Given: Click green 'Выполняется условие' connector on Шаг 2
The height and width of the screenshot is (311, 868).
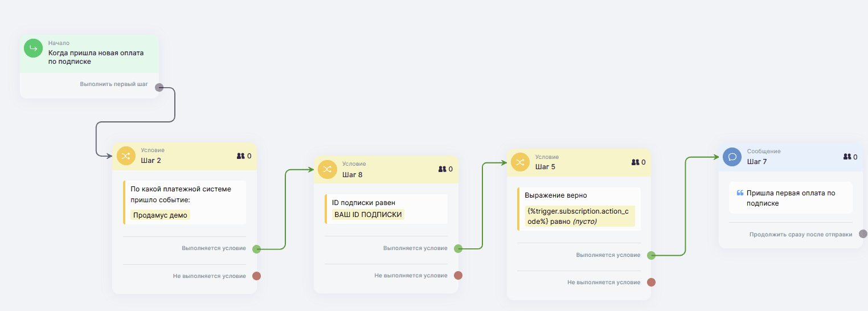Looking at the screenshot, I should pos(256,249).
